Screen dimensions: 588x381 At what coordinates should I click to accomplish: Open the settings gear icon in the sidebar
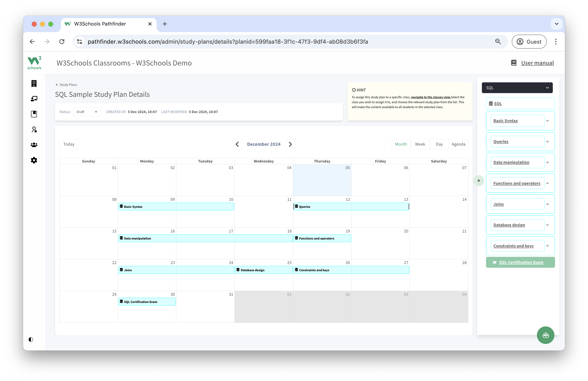(34, 160)
